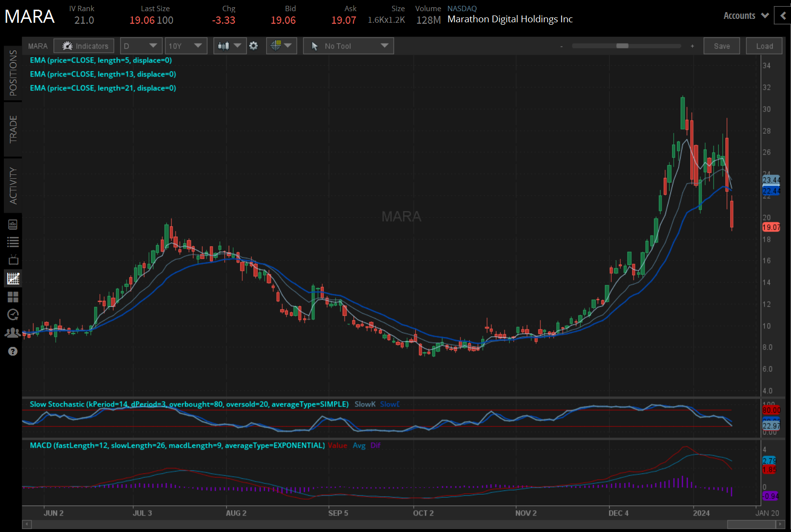Switch to the POSITIONS side tab

(x=13, y=73)
